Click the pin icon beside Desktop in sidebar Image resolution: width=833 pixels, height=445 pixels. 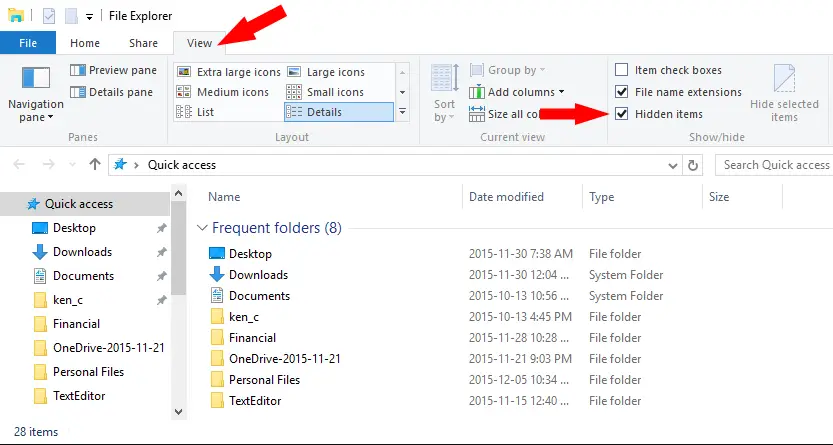[162, 228]
